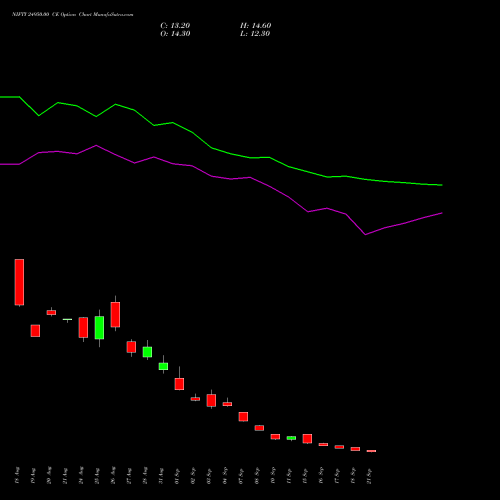Select the green candle for 25 Aug

(x=99, y=328)
